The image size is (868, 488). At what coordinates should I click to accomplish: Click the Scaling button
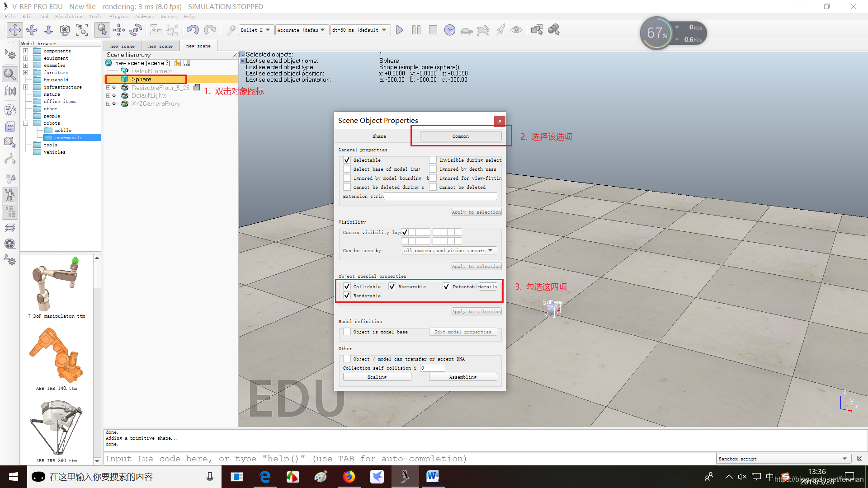[377, 376]
